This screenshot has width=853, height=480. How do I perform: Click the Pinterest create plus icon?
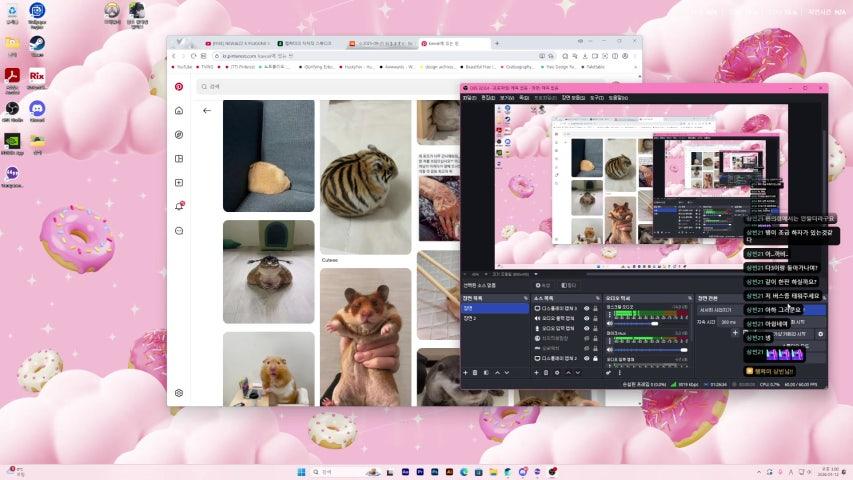click(179, 182)
